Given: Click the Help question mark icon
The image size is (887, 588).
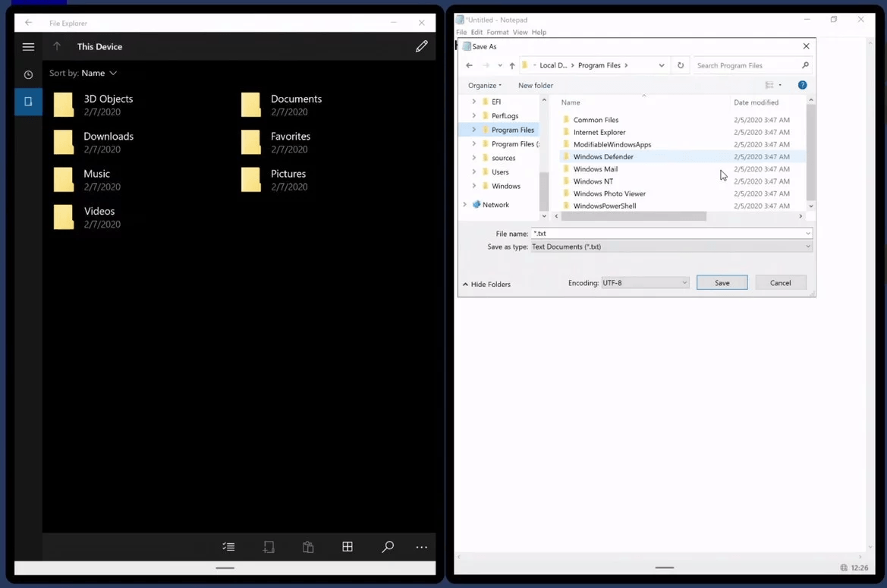Looking at the screenshot, I should pos(802,86).
